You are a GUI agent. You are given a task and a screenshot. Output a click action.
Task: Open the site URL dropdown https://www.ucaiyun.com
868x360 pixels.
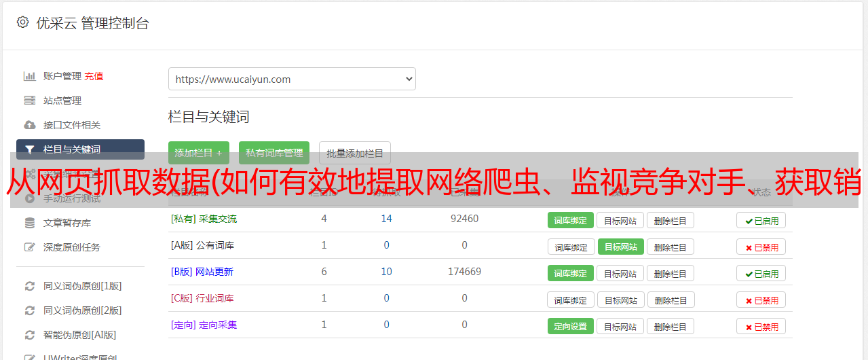tap(292, 79)
